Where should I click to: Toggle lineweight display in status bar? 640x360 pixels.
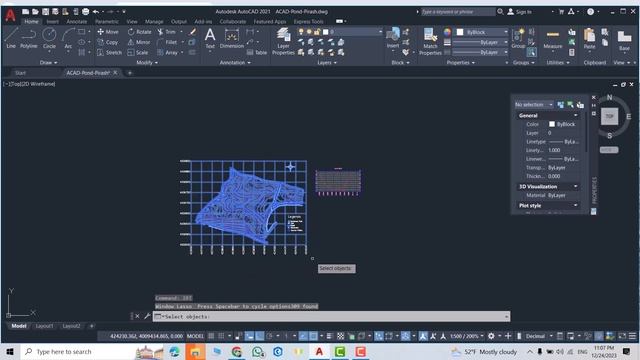coord(329,336)
